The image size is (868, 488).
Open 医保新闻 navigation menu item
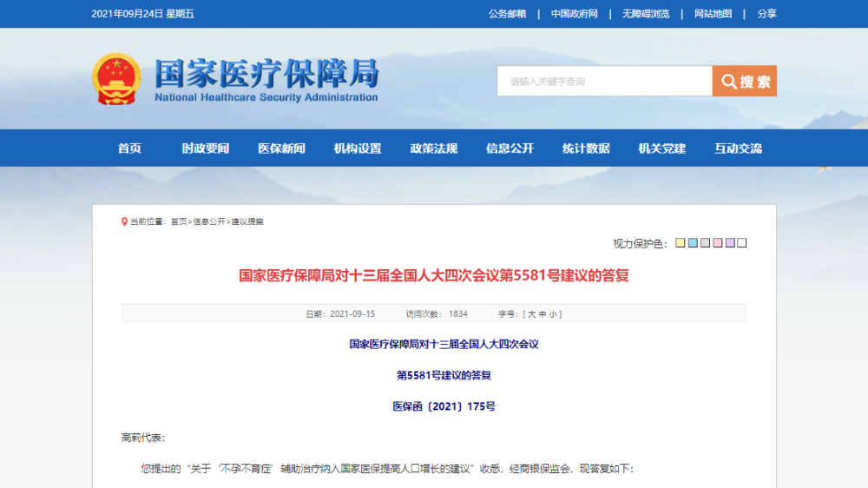point(281,148)
